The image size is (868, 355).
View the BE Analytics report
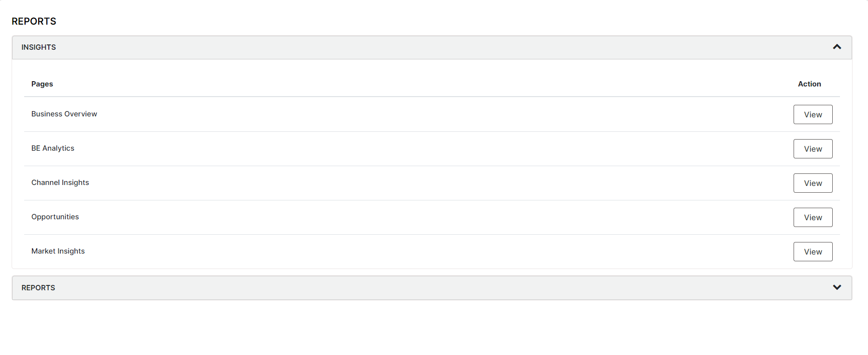[812, 149]
